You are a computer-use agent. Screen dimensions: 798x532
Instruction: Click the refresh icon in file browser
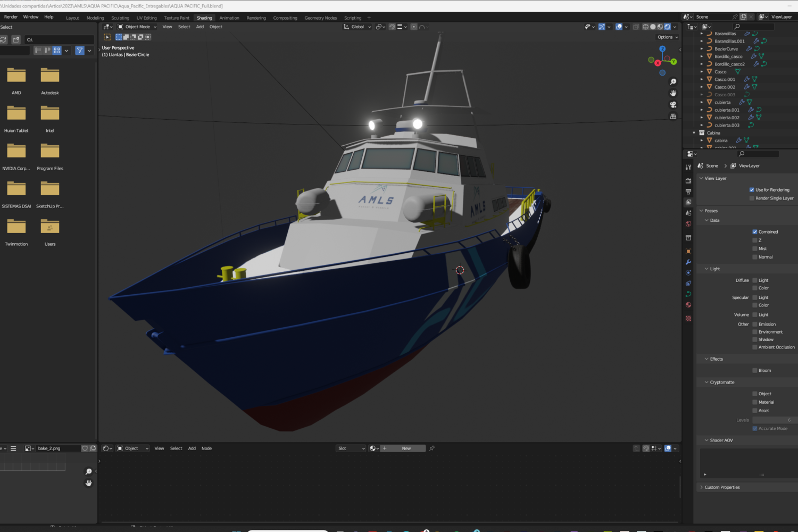(3, 39)
